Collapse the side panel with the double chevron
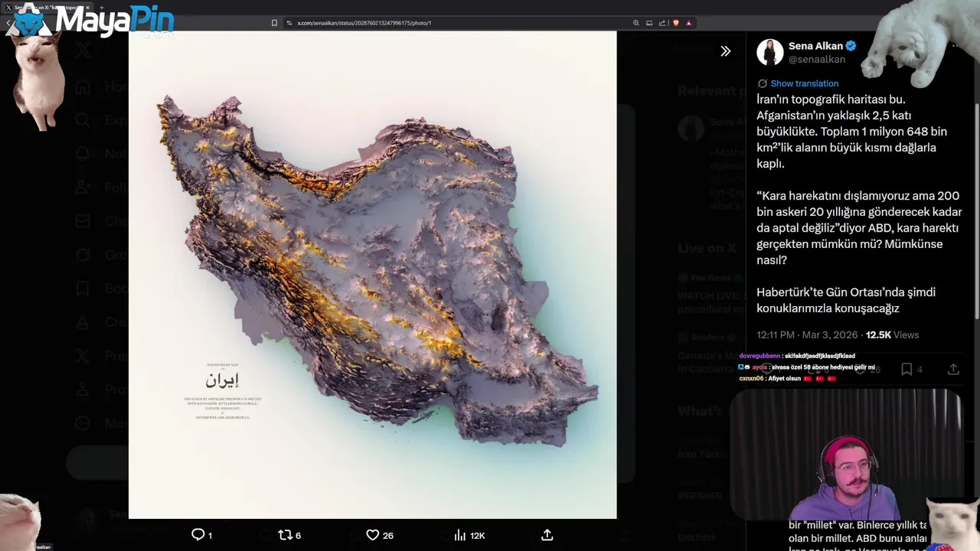The image size is (980, 551). [x=725, y=51]
